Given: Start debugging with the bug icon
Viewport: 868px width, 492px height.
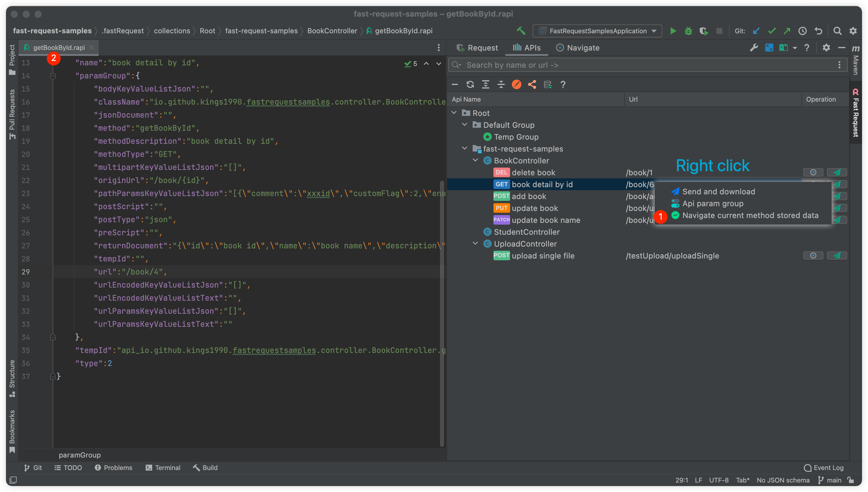Looking at the screenshot, I should click(688, 31).
